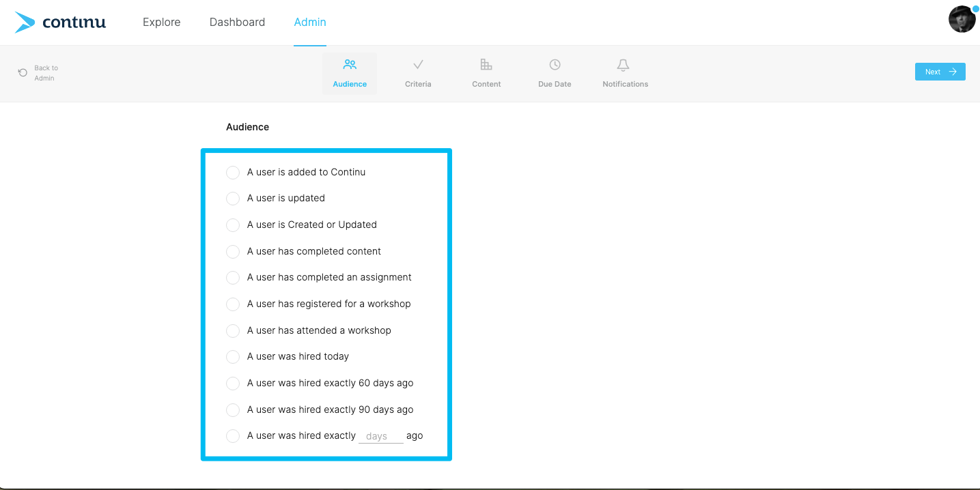Select the Content building icon

point(486,65)
